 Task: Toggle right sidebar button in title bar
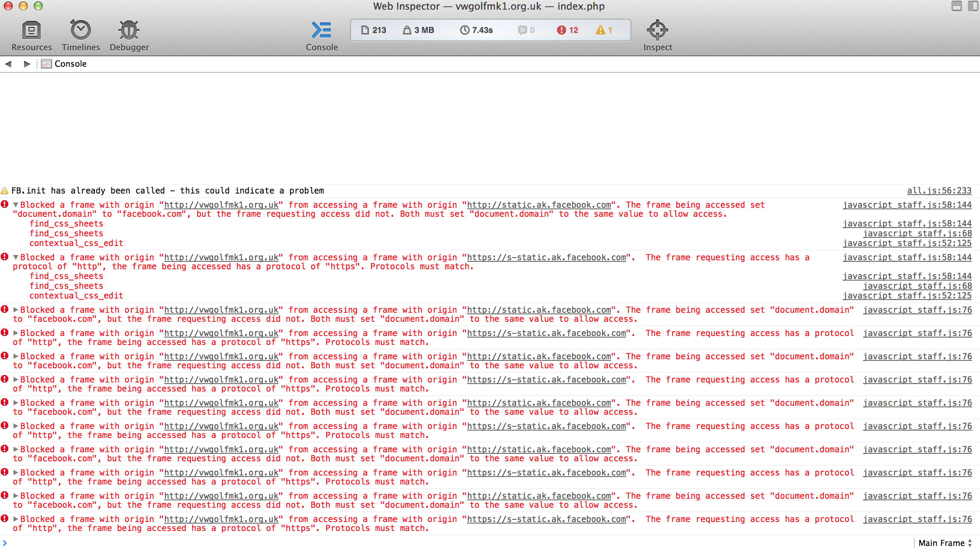point(974,6)
